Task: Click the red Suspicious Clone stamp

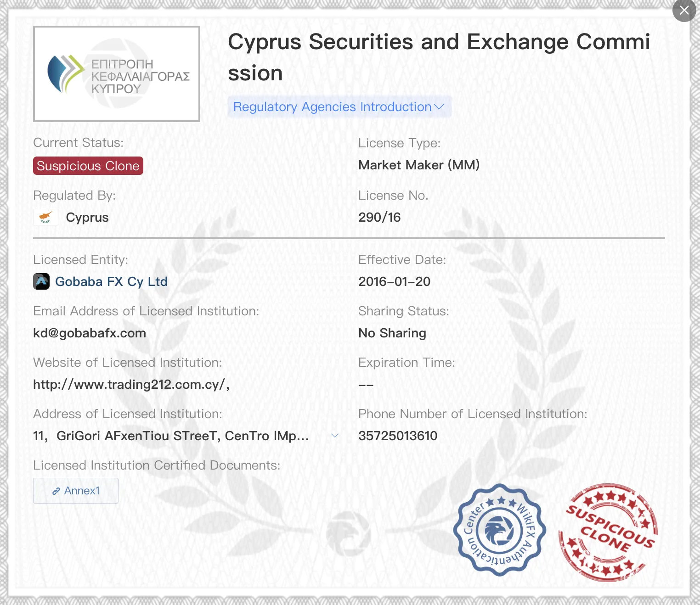Action: point(608,532)
